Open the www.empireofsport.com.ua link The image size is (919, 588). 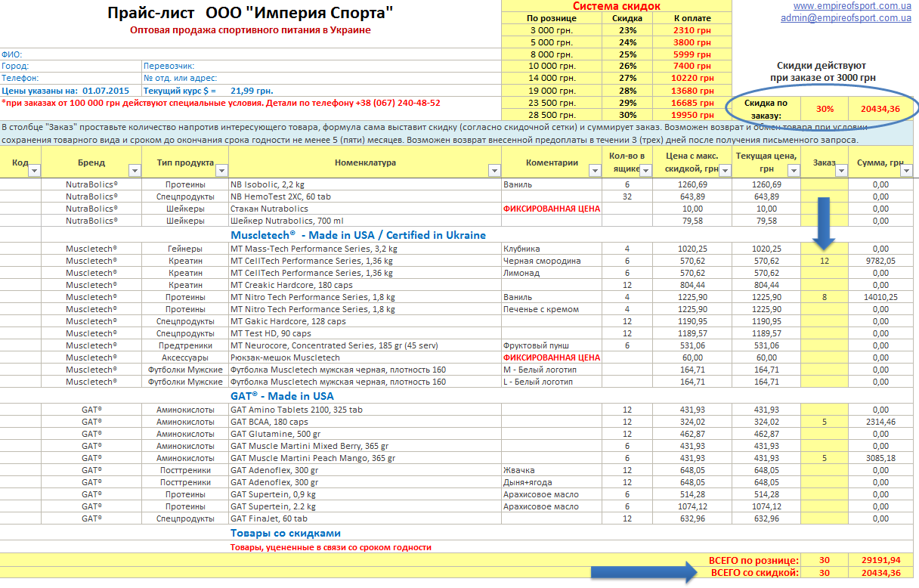coord(852,6)
